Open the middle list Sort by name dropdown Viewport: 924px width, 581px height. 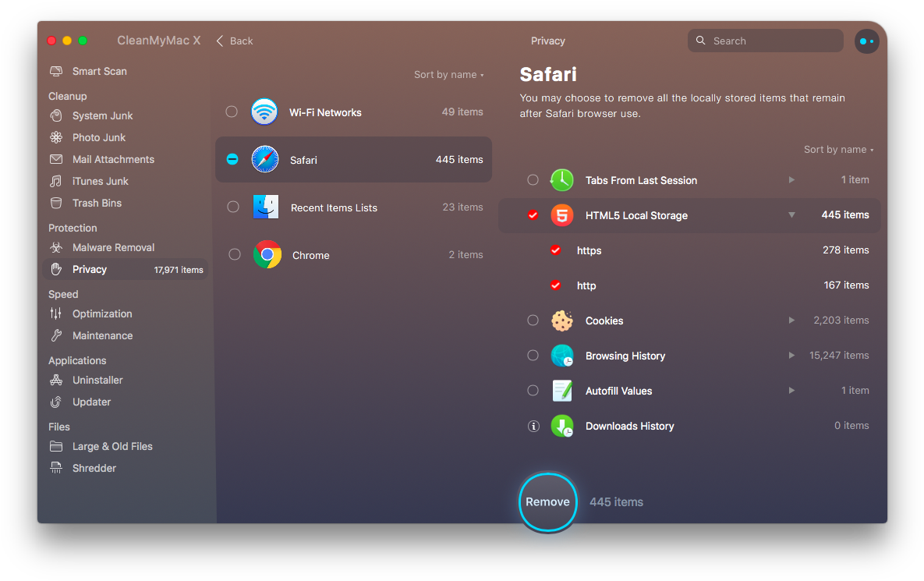(448, 75)
